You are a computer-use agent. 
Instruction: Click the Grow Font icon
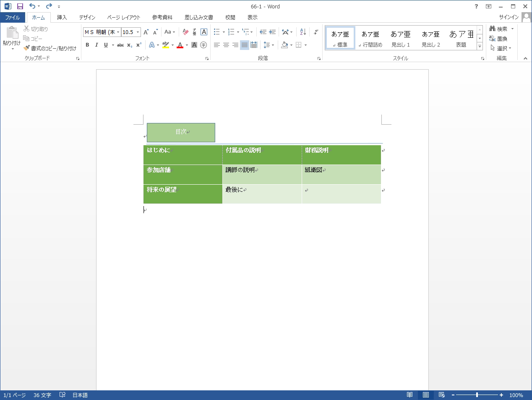146,32
